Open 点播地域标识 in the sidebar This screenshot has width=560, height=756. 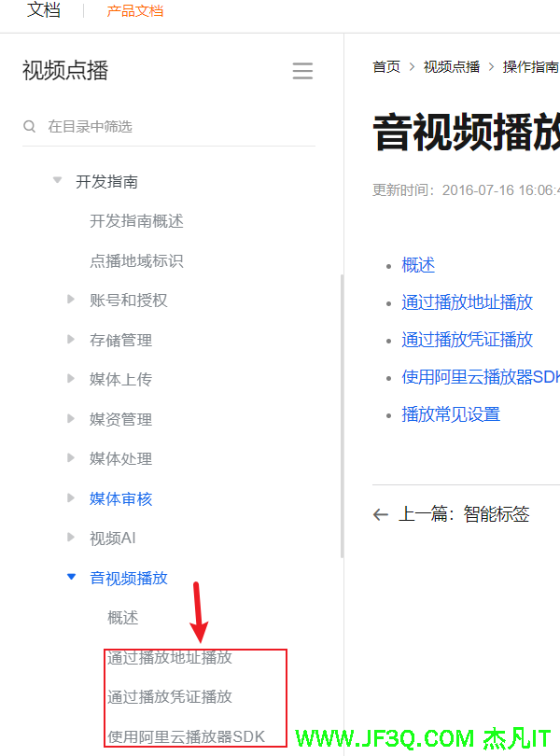(x=136, y=260)
